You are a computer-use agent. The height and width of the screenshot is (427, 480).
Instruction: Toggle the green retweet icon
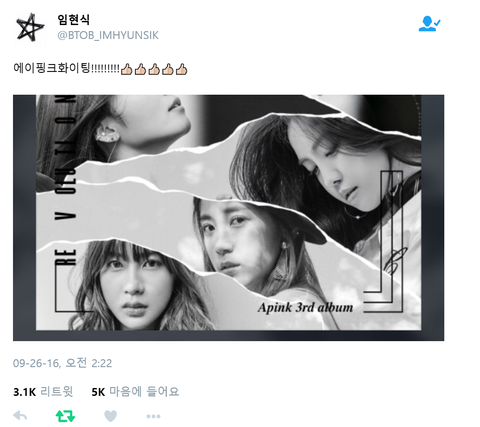coord(65,416)
